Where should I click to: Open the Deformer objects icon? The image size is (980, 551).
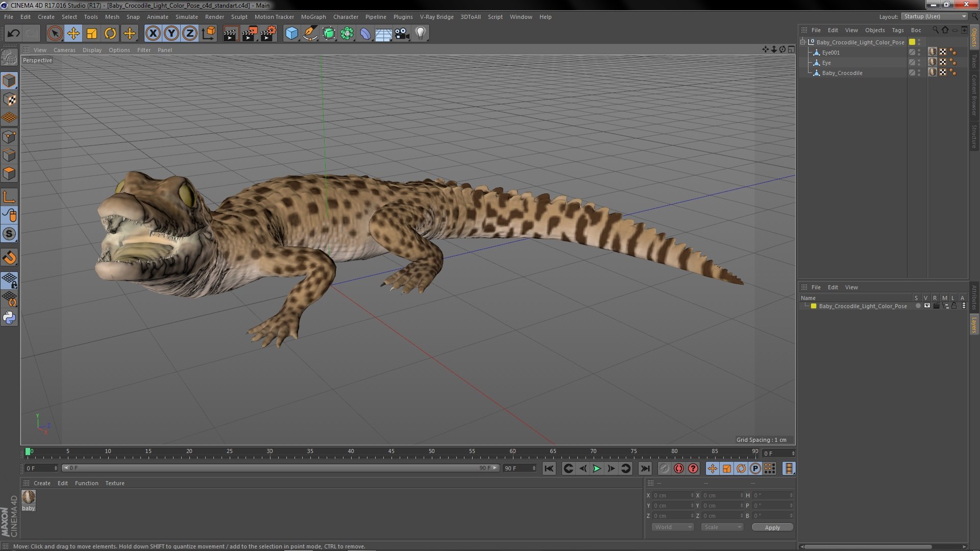(x=365, y=34)
